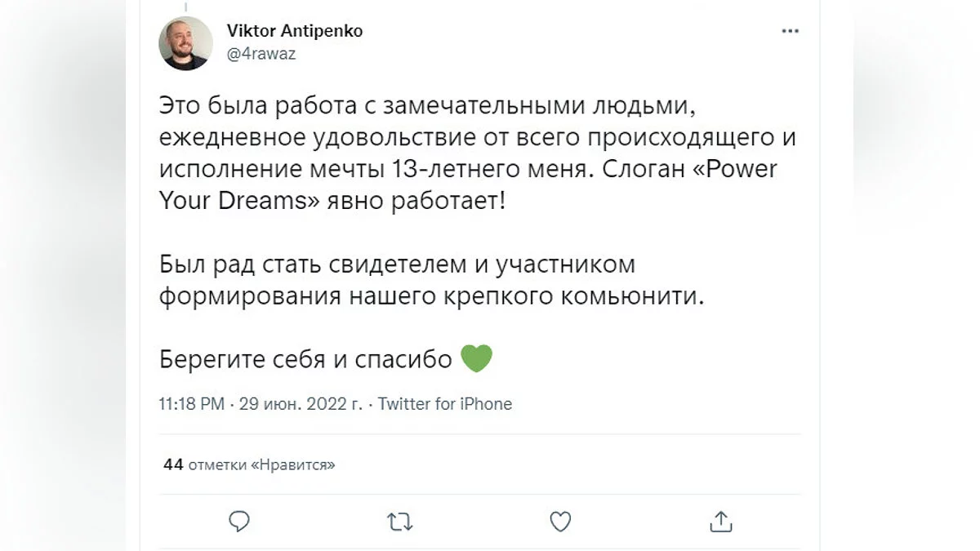Retweet this post using the arrows icon
The height and width of the screenshot is (551, 980).
coord(399,522)
